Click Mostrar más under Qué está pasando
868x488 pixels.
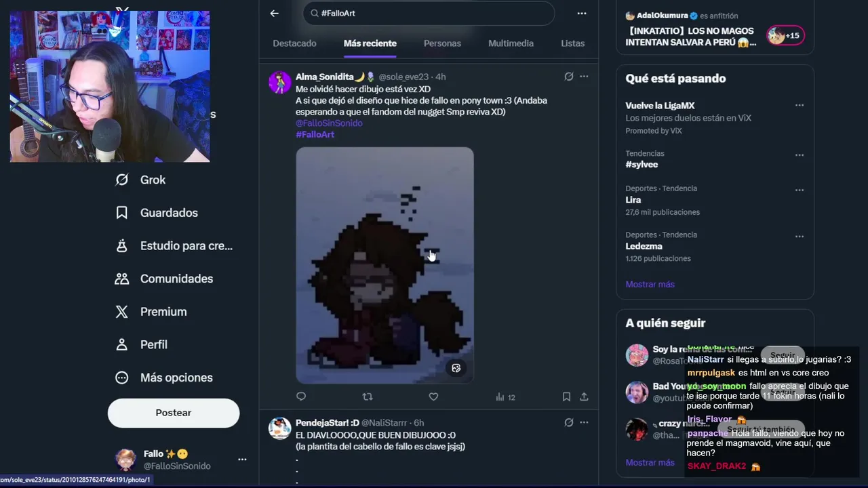click(x=650, y=284)
